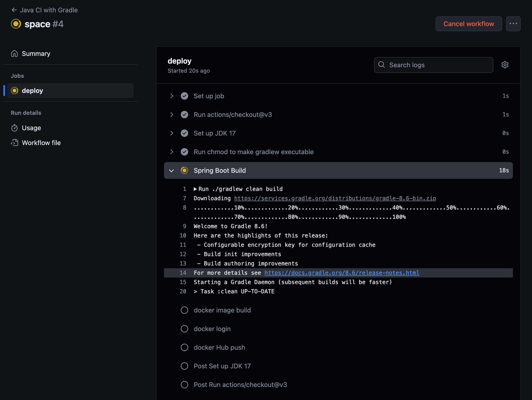Open the three-dots workflow options menu
Viewport: 532px width, 400px height.
[513, 24]
